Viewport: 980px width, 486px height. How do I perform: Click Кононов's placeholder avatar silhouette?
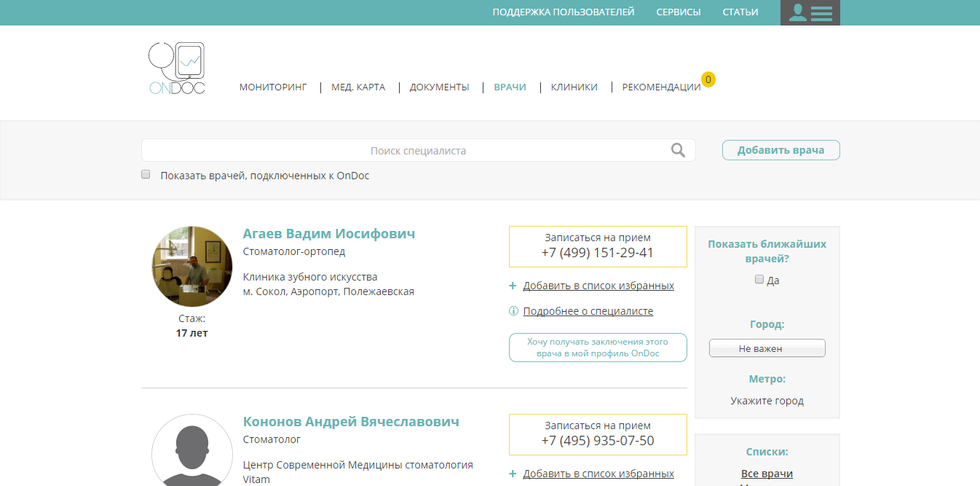click(x=192, y=452)
